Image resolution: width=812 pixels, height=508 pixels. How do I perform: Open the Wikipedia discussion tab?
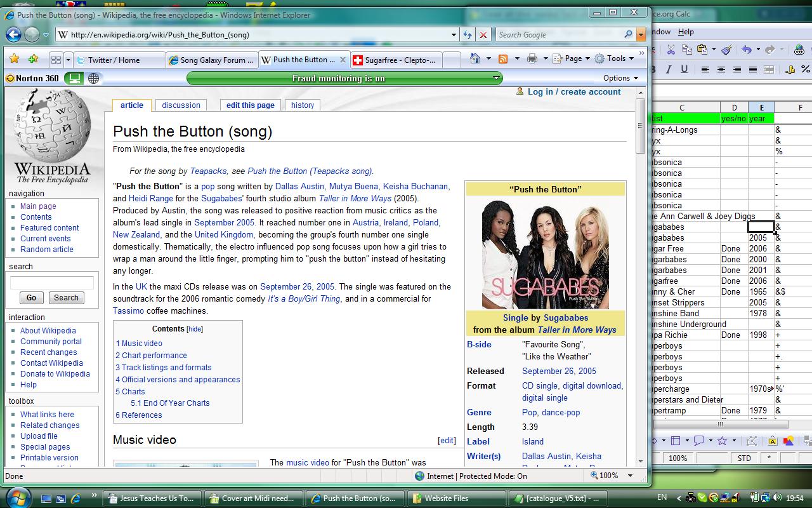(181, 105)
